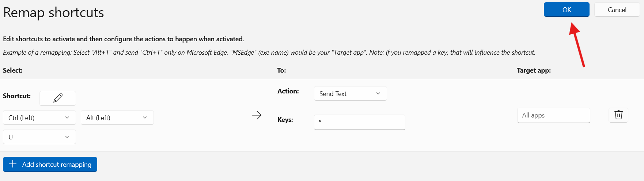Click into the All apps target field
The image size is (644, 181).
pyautogui.click(x=553, y=115)
